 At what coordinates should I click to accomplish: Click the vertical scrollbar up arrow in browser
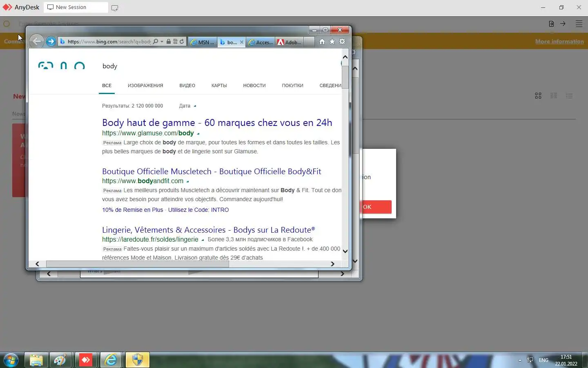[x=345, y=57]
